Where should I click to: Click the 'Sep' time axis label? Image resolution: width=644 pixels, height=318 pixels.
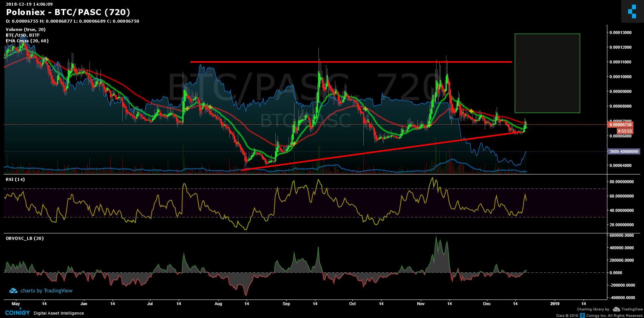[x=286, y=304]
